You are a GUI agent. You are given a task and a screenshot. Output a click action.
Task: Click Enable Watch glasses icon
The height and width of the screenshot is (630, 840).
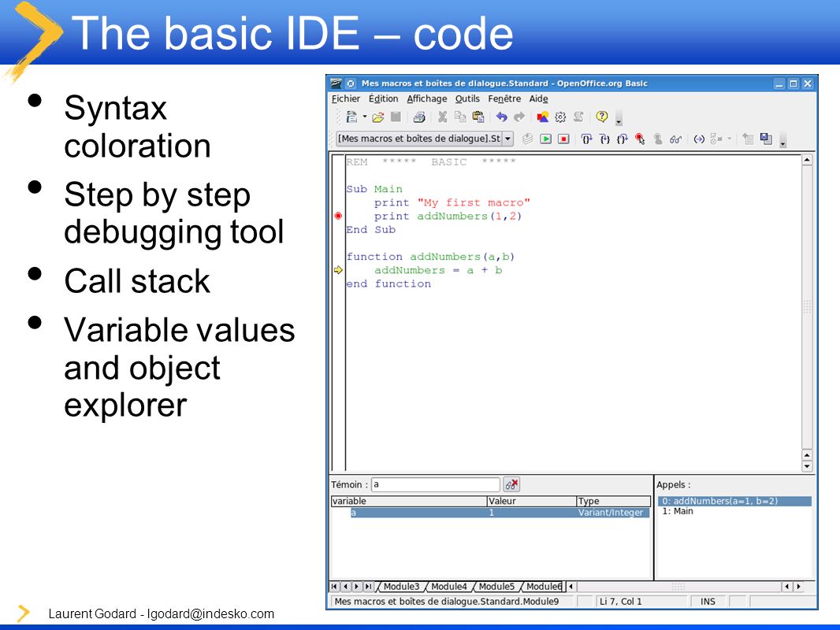[x=675, y=139]
